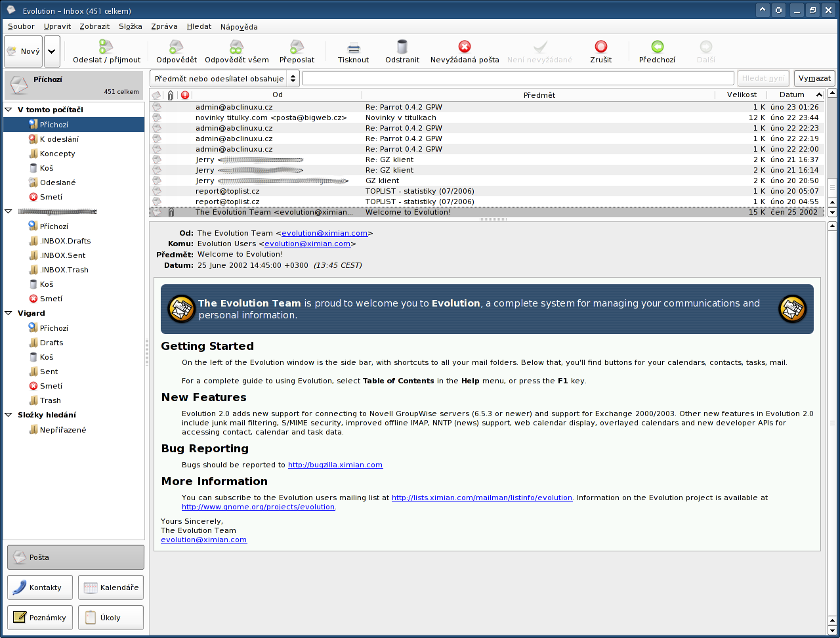Select the .INBOX.Sent folder
This screenshot has width=840, height=638.
pos(62,255)
